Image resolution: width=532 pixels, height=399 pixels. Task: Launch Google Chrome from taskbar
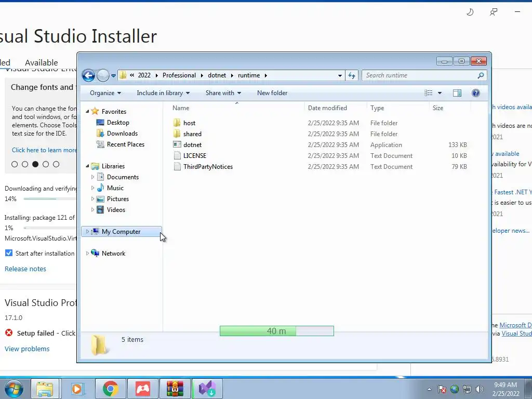click(x=110, y=389)
